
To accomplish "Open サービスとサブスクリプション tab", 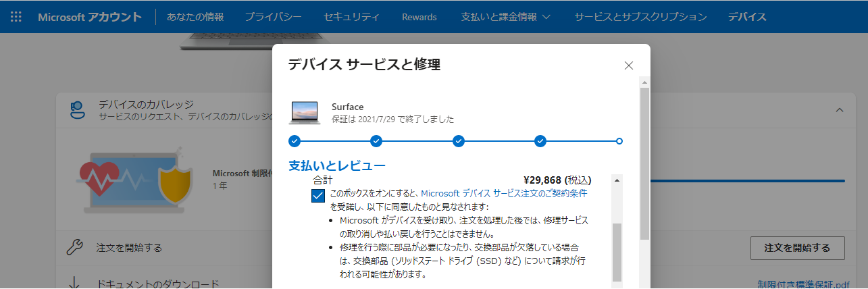I will (640, 16).
